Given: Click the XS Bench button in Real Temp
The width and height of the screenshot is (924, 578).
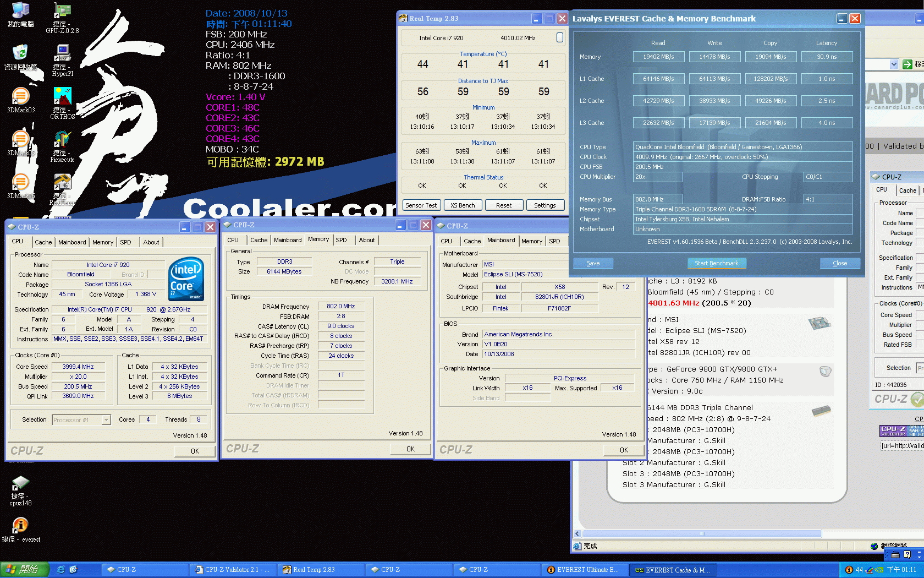Looking at the screenshot, I should [463, 205].
